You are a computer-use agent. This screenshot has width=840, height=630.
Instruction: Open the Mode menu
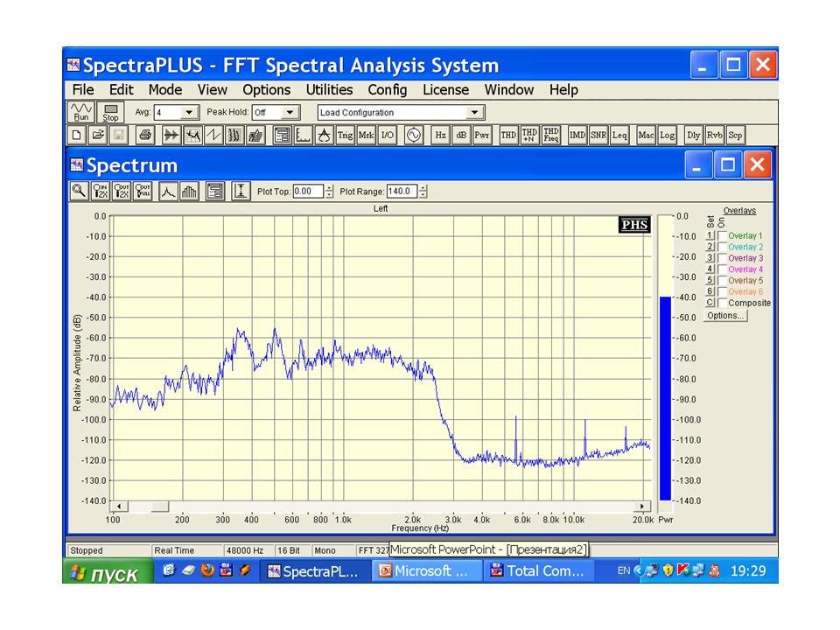[x=165, y=89]
